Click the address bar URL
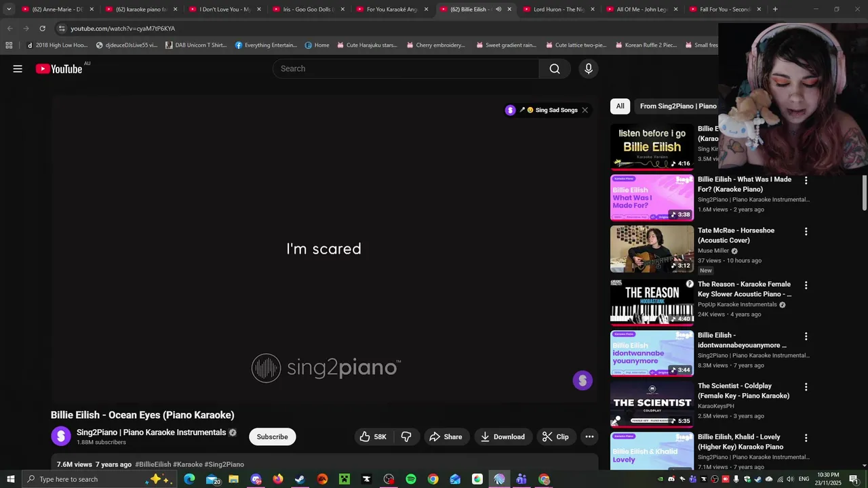The height and width of the screenshot is (488, 868). (123, 28)
